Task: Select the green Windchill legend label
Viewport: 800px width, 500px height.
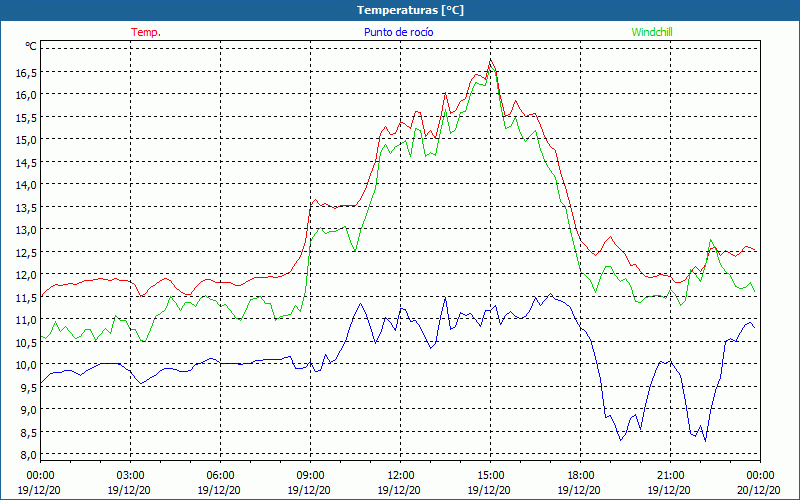Action: (652, 32)
